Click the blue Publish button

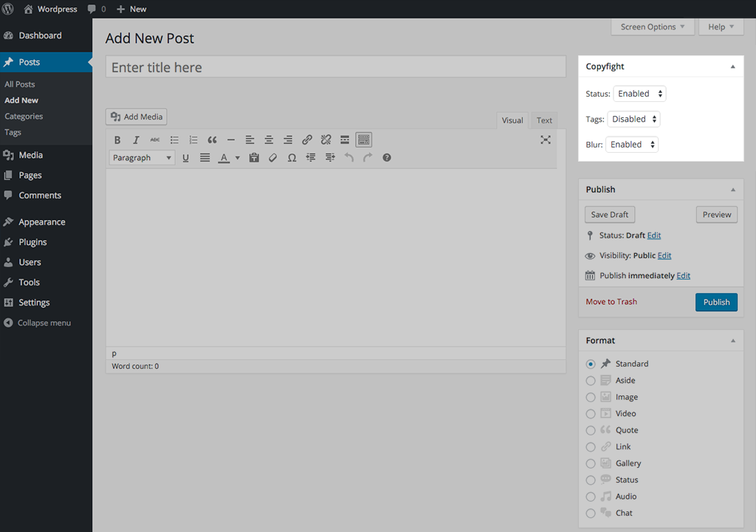[x=716, y=302]
